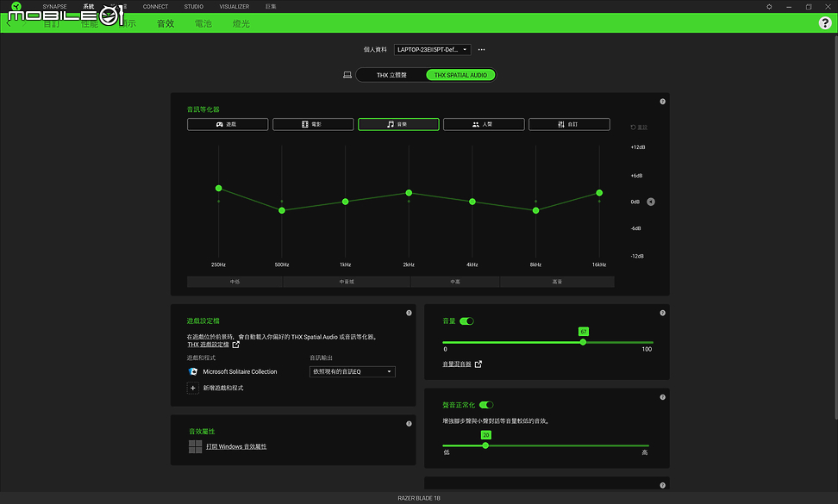
Task: Click the plus icon to add a game
Action: pos(193,389)
